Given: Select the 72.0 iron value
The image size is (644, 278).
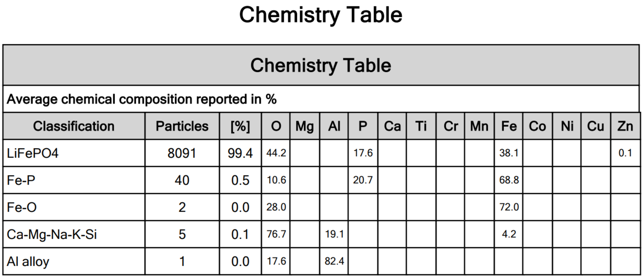Looking at the screenshot, I should (x=509, y=207).
